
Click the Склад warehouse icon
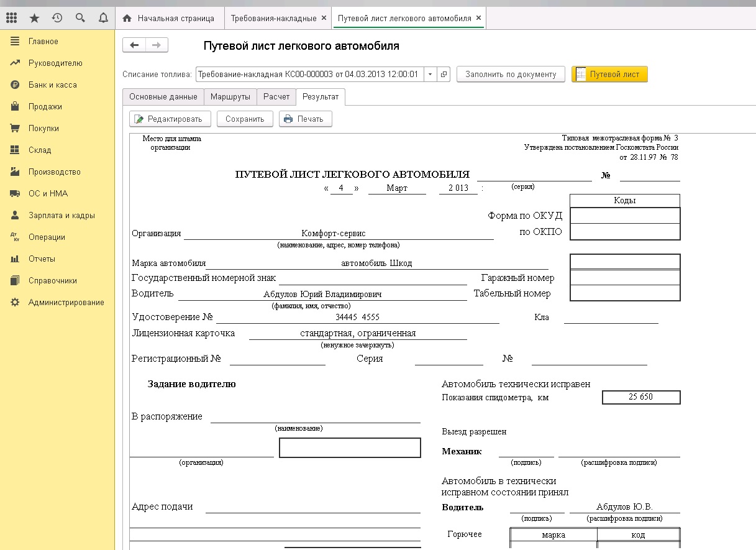(15, 150)
